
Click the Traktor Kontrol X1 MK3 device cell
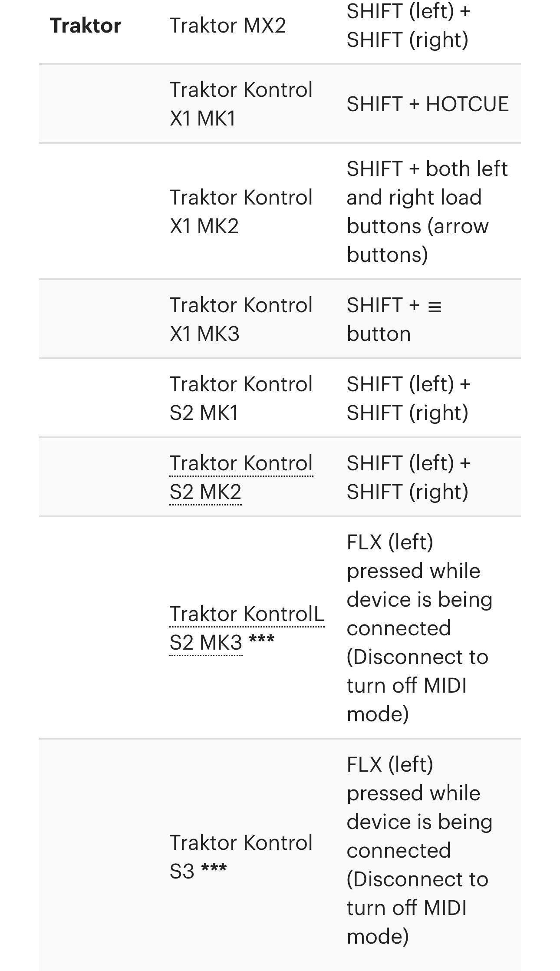pyautogui.click(x=241, y=319)
